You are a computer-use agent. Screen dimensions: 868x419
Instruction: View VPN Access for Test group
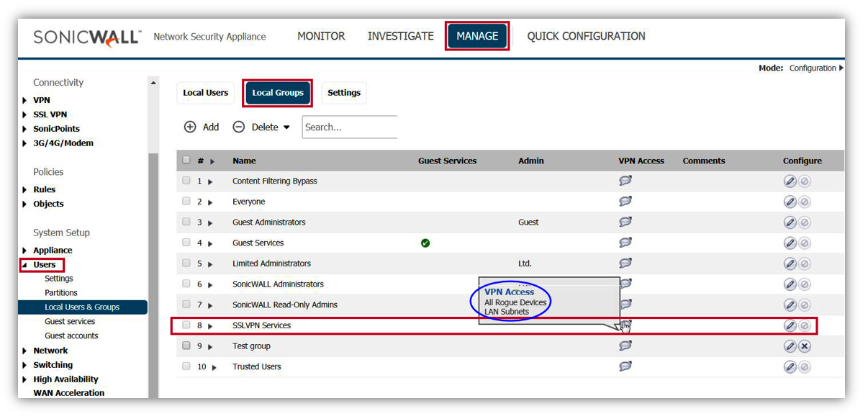pyautogui.click(x=625, y=346)
